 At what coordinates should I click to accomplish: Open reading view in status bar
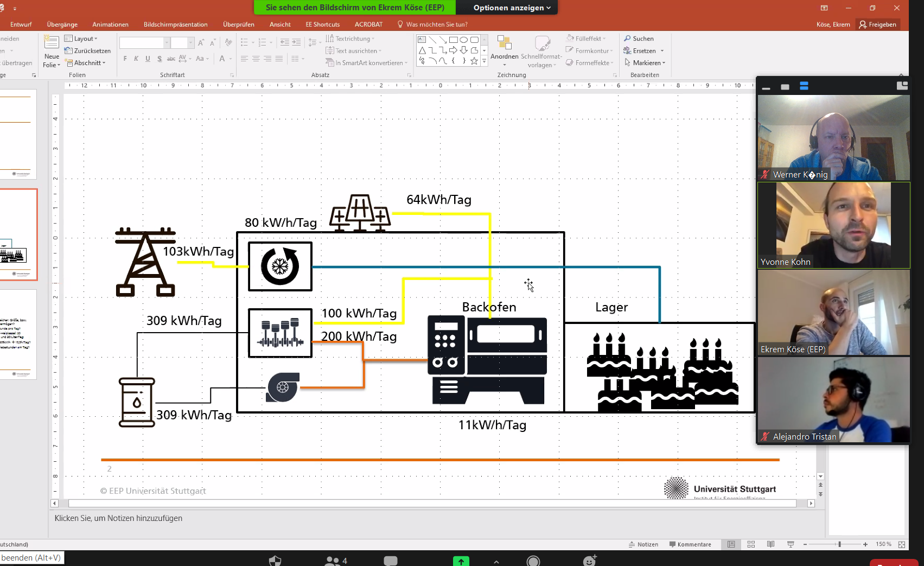coord(770,544)
